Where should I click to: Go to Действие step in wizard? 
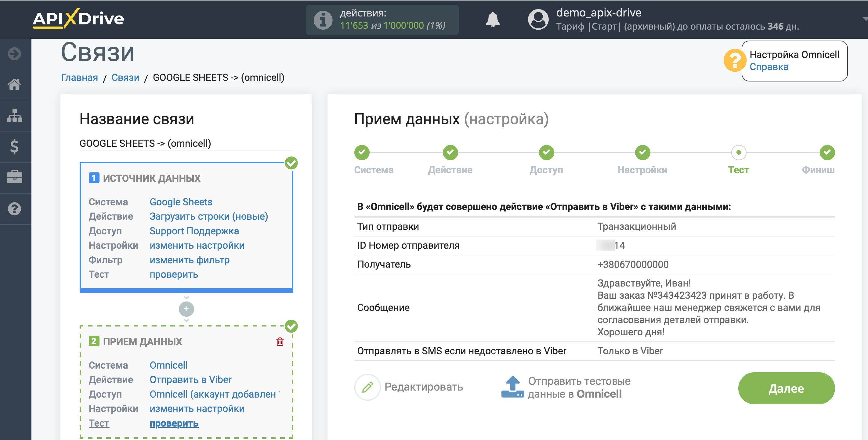tap(450, 152)
